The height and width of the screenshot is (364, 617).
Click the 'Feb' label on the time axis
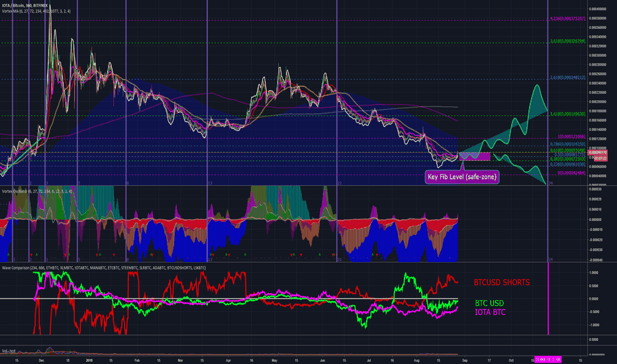pyautogui.click(x=137, y=360)
